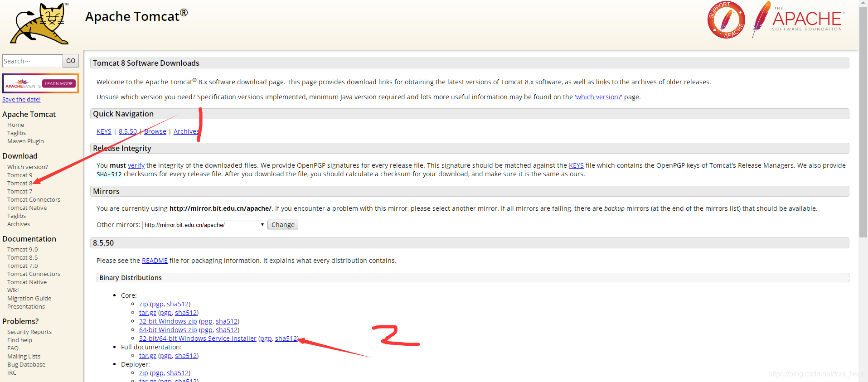Click the Search input field
Screen dimensions: 868x382
33,61
